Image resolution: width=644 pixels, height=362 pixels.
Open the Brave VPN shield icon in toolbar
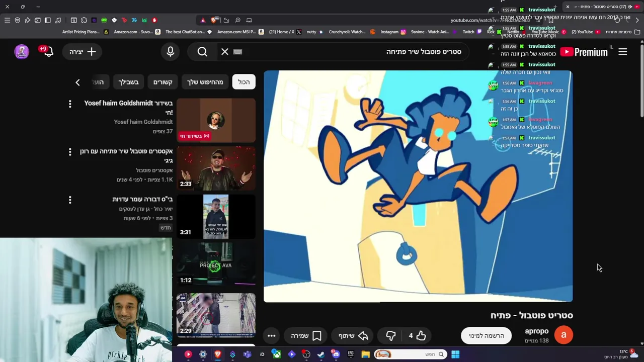click(17, 20)
